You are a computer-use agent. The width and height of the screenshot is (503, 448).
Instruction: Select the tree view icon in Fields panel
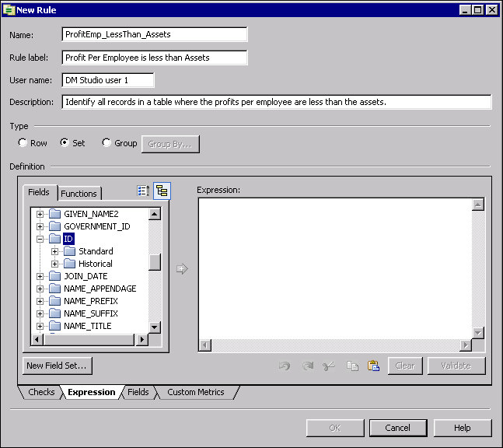click(162, 191)
